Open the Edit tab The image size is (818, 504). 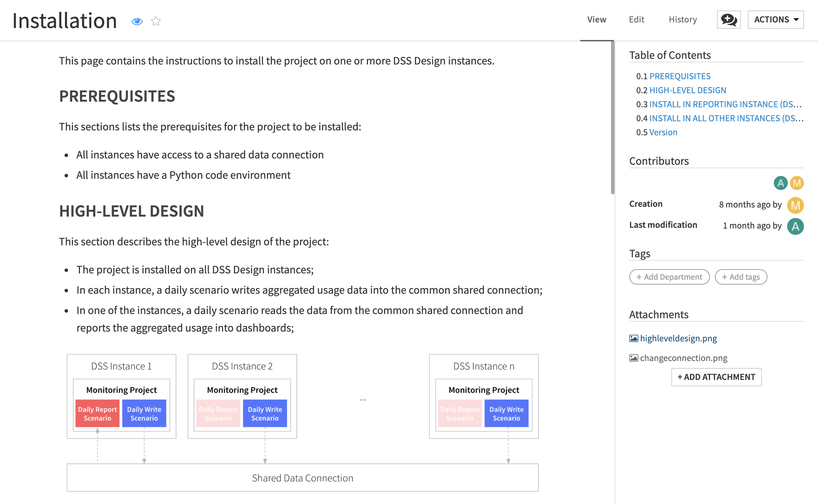[636, 20]
